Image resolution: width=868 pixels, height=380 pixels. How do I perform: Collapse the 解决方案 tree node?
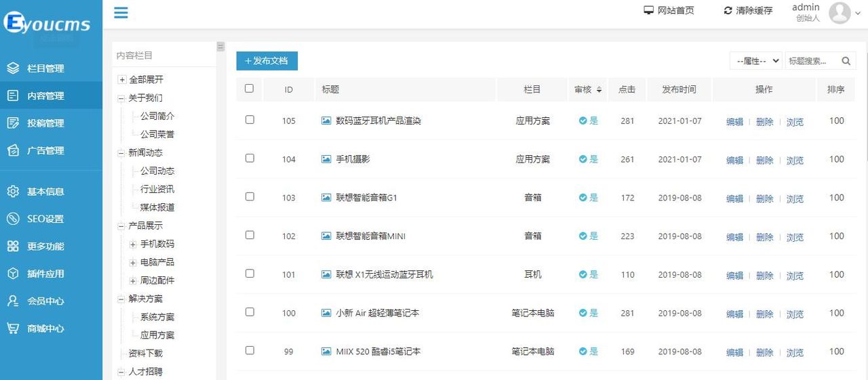(121, 299)
